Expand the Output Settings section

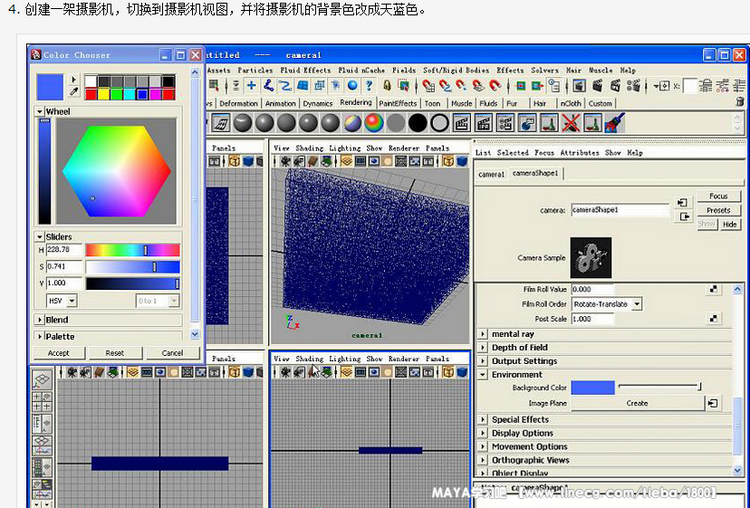(483, 361)
